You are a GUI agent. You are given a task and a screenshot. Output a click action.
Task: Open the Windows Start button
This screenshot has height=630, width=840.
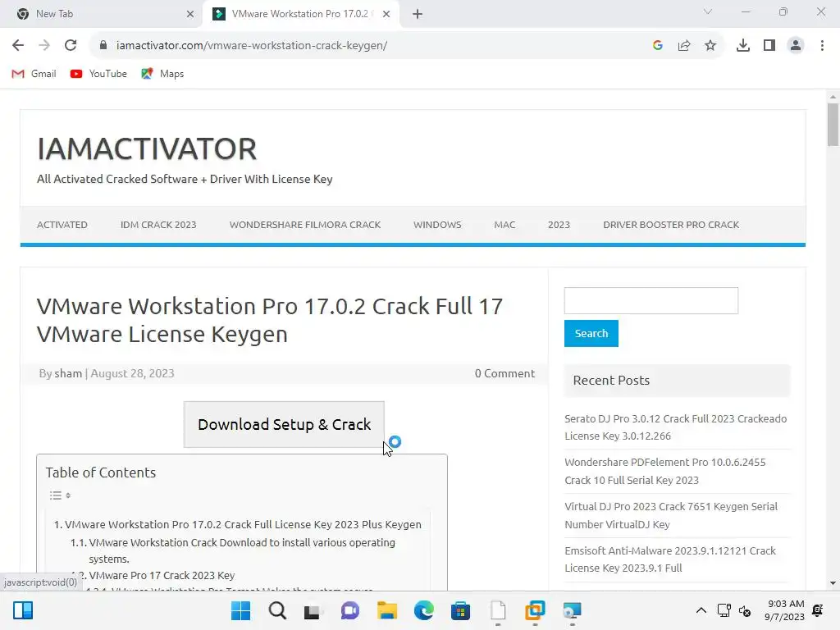tap(240, 610)
